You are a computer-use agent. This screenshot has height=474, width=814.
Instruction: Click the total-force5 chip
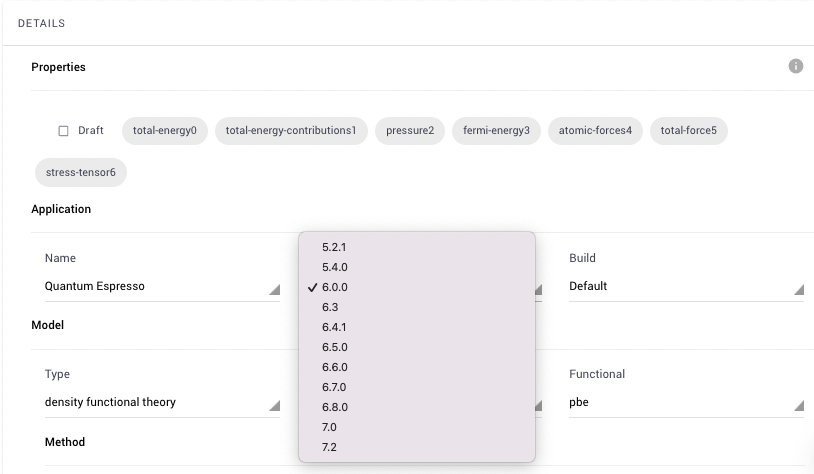tap(688, 130)
